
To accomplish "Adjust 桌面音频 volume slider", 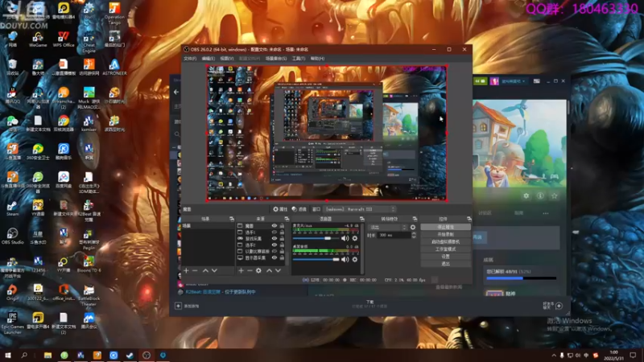I will pos(316,259).
